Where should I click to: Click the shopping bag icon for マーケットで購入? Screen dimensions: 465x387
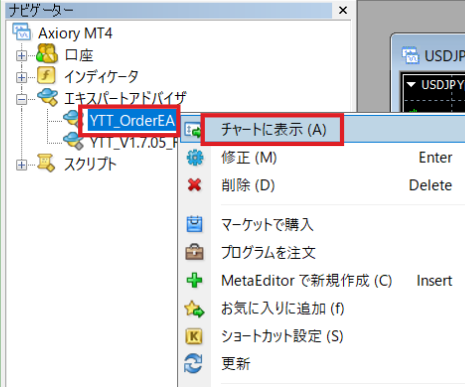(194, 224)
